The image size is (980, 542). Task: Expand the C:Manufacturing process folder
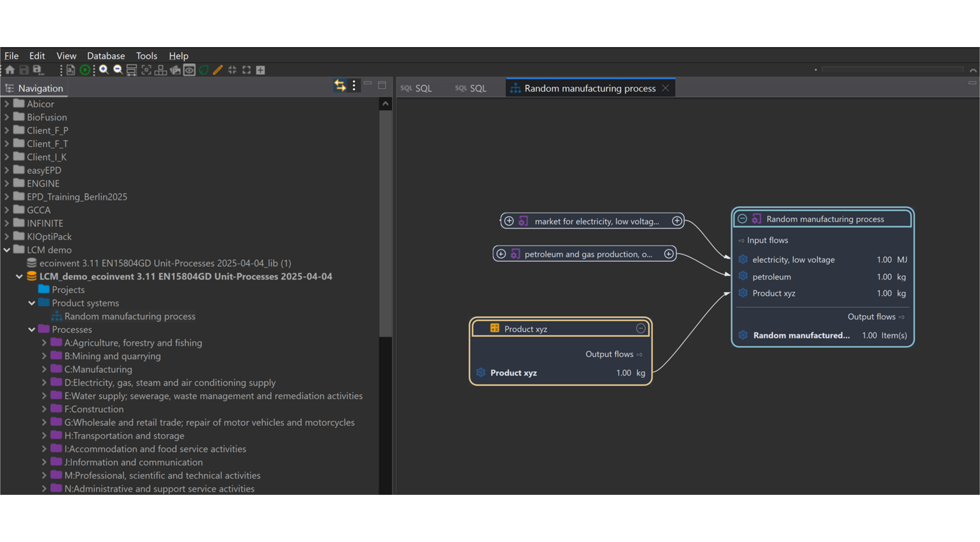[44, 369]
